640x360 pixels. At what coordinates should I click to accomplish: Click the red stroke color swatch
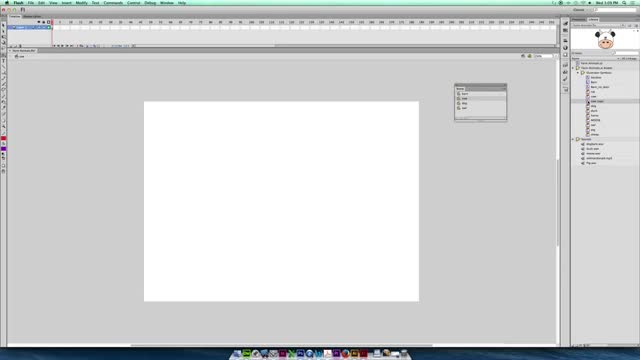click(4, 138)
